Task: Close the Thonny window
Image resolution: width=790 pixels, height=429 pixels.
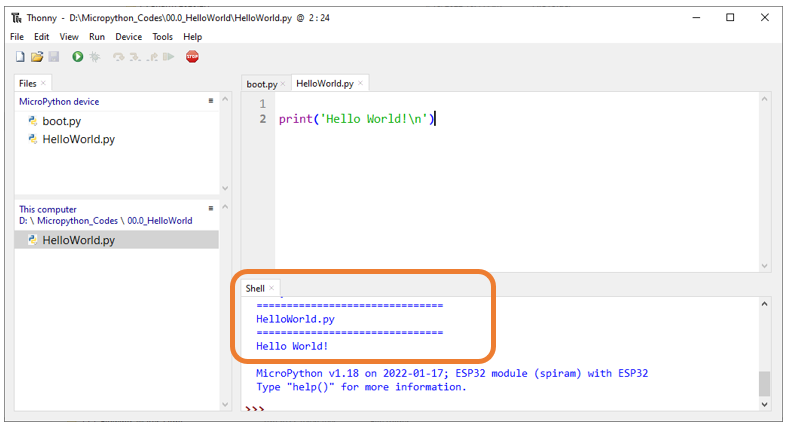Action: 764,18
